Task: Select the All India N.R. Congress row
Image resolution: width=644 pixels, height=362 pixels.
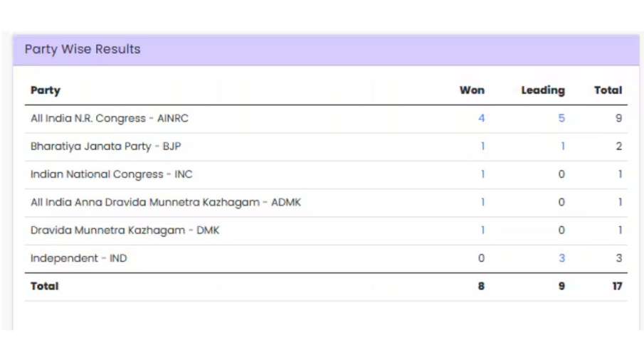Action: pos(326,119)
